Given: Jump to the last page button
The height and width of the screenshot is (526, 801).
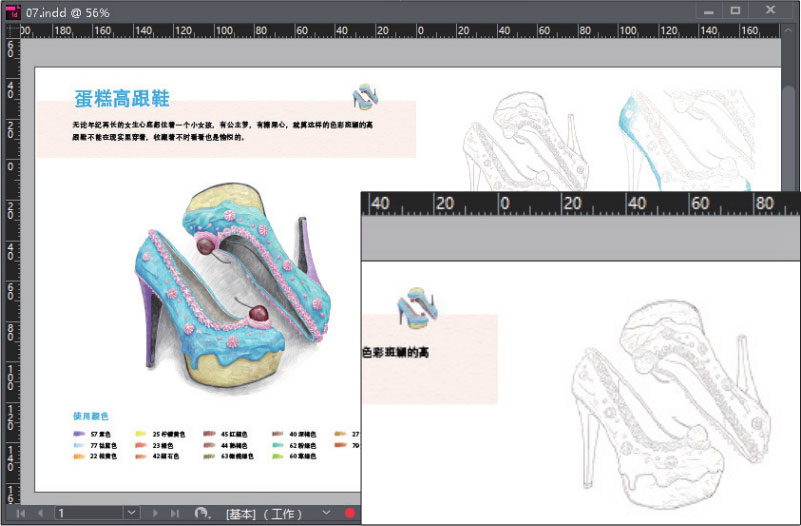Looking at the screenshot, I should click(174, 513).
